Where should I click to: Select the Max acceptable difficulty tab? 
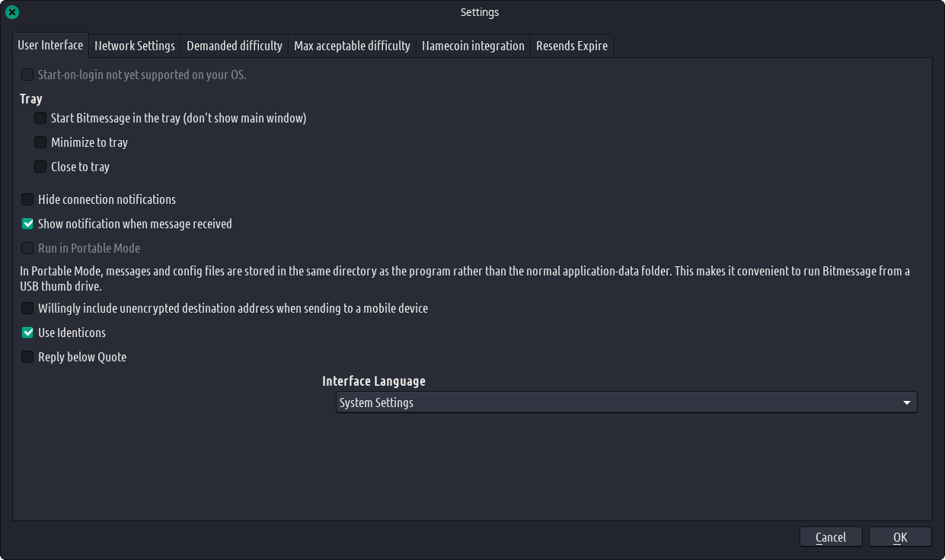click(x=352, y=46)
